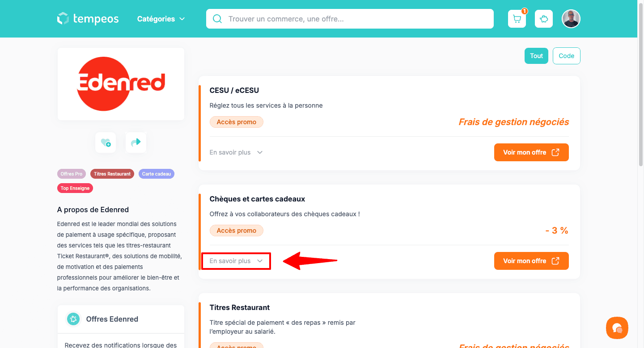Image resolution: width=644 pixels, height=348 pixels.
Task: Click the Top Enseigne tag
Action: pyautogui.click(x=75, y=188)
